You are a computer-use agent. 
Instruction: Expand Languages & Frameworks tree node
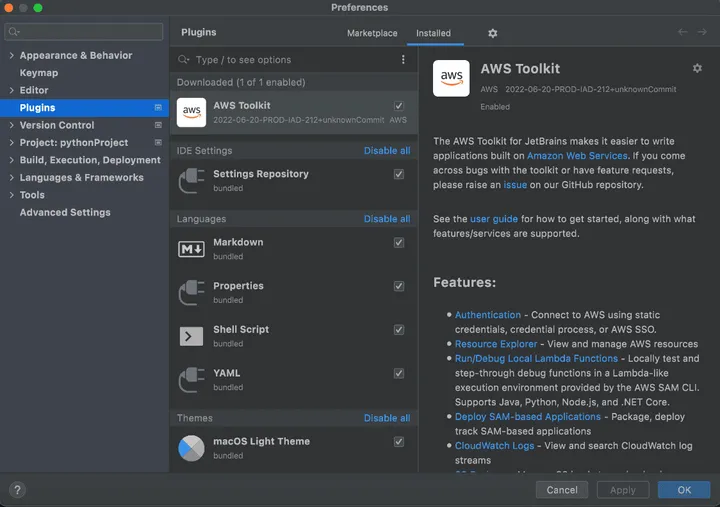coord(11,178)
